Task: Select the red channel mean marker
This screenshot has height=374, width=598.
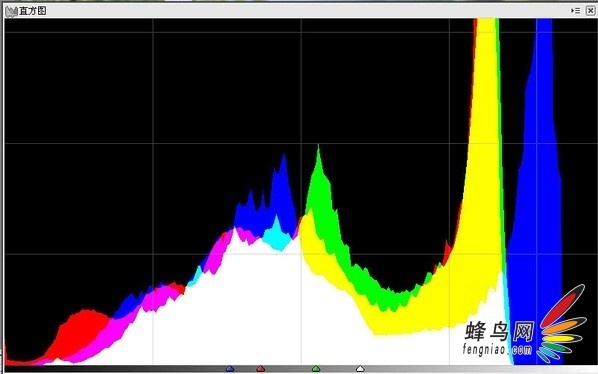Action: (260, 369)
